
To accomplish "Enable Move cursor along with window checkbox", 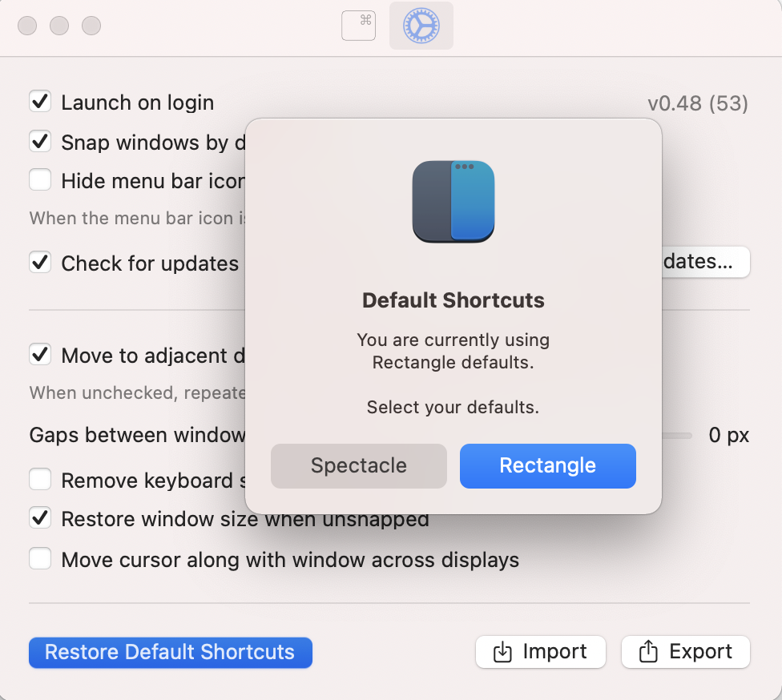I will coord(40,558).
